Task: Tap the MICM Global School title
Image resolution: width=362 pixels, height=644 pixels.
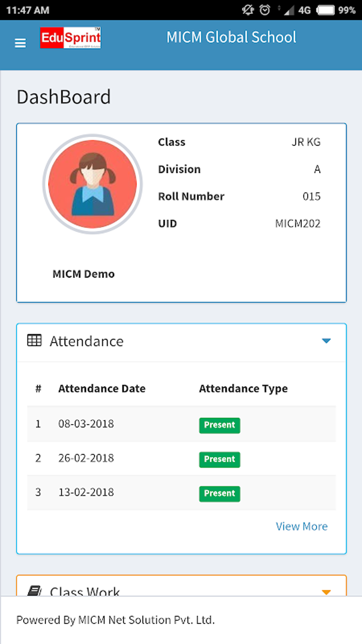Action: click(x=231, y=37)
